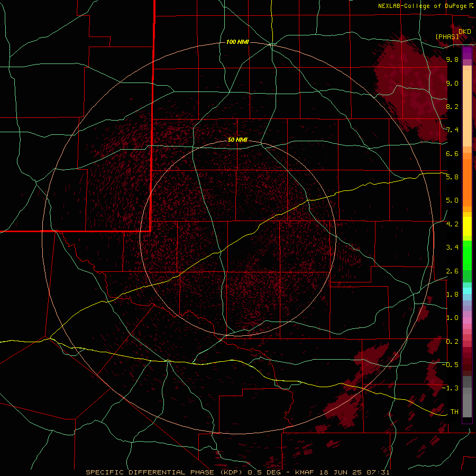
Task: Pick the orange band of the color bar
Action: click(x=467, y=182)
